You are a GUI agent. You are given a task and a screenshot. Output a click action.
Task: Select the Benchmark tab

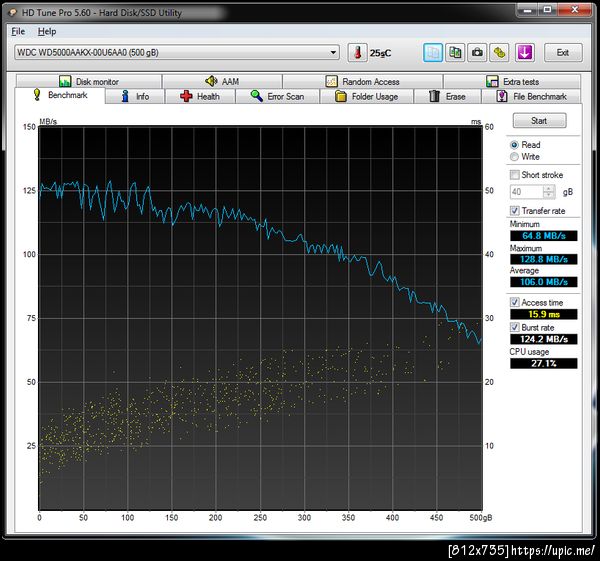(x=60, y=95)
